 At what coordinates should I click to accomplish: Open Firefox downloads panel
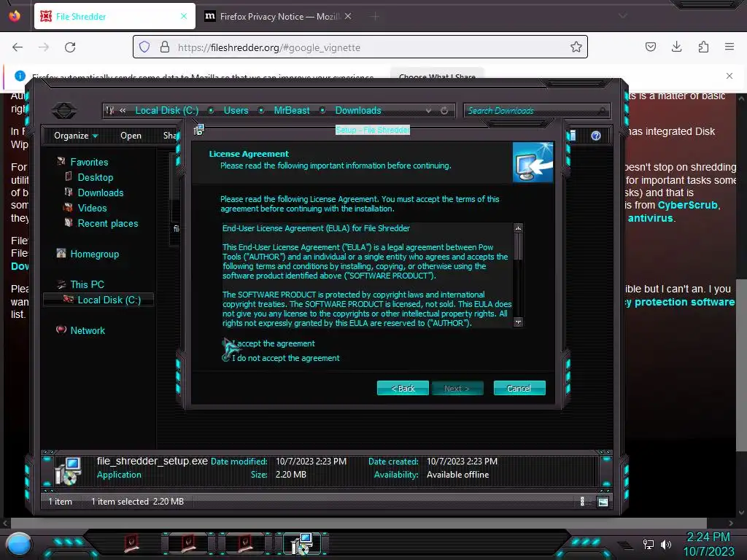(x=676, y=47)
